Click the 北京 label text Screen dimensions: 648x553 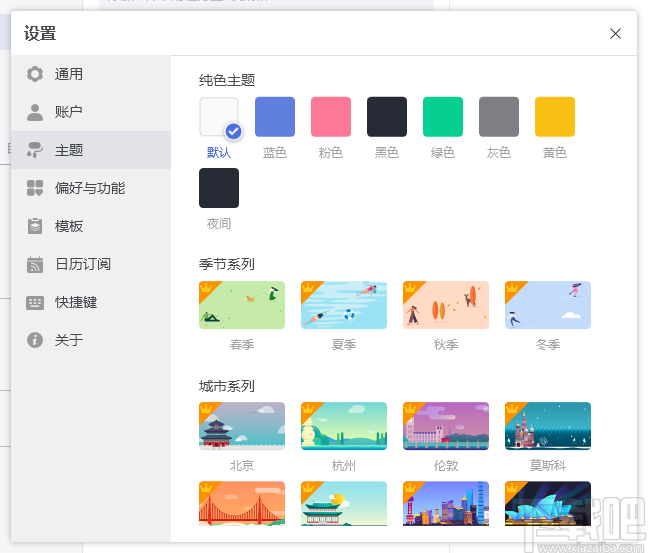242,466
